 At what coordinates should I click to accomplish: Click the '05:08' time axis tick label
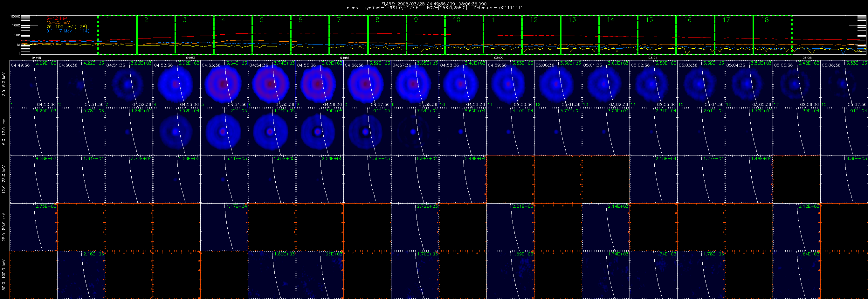pyautogui.click(x=807, y=58)
